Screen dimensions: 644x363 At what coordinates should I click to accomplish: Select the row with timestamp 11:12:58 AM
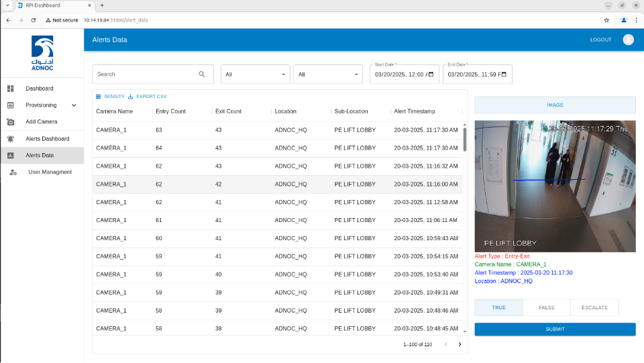[x=277, y=203]
